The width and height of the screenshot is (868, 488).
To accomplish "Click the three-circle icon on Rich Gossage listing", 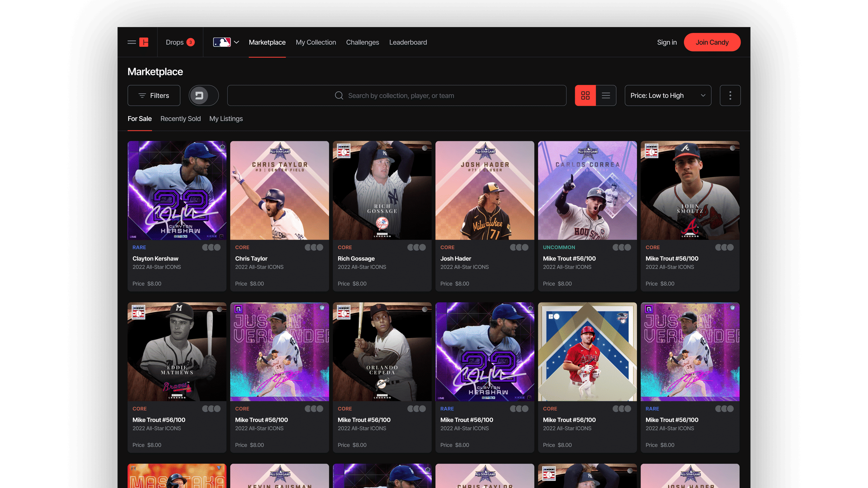I will (416, 247).
